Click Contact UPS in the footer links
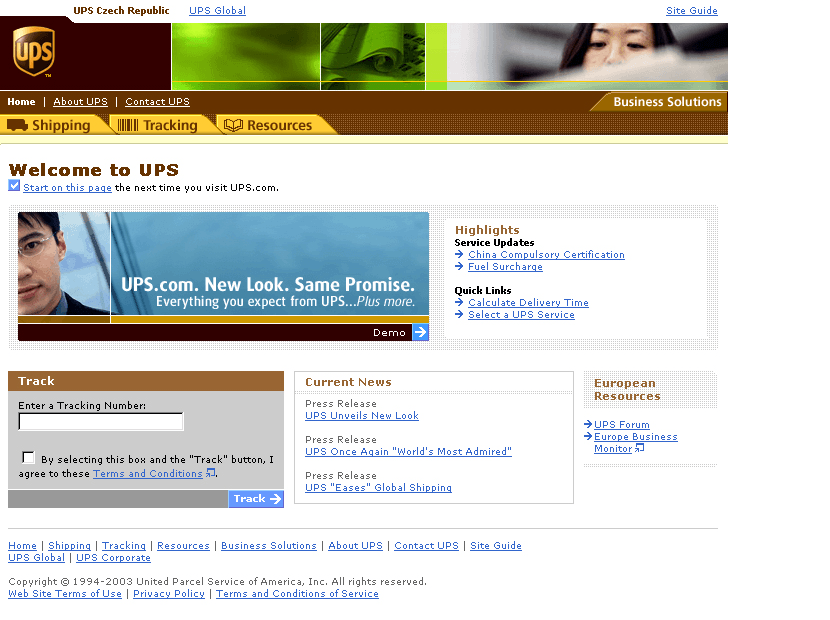Screen dimensions: 830x620 [427, 545]
